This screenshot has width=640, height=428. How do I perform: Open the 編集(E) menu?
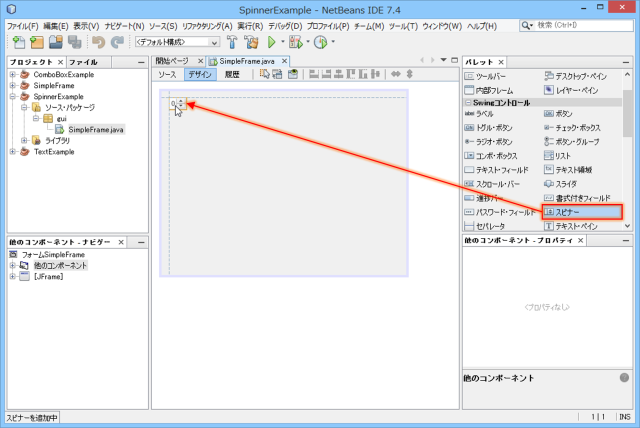point(56,26)
